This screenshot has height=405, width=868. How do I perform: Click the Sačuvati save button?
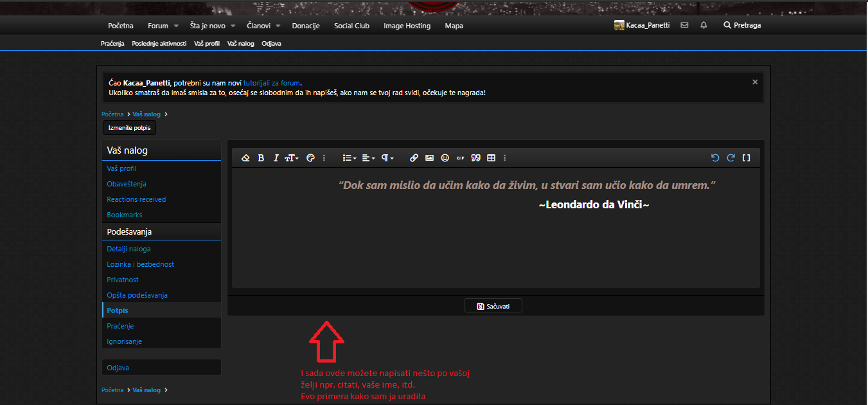pos(493,306)
